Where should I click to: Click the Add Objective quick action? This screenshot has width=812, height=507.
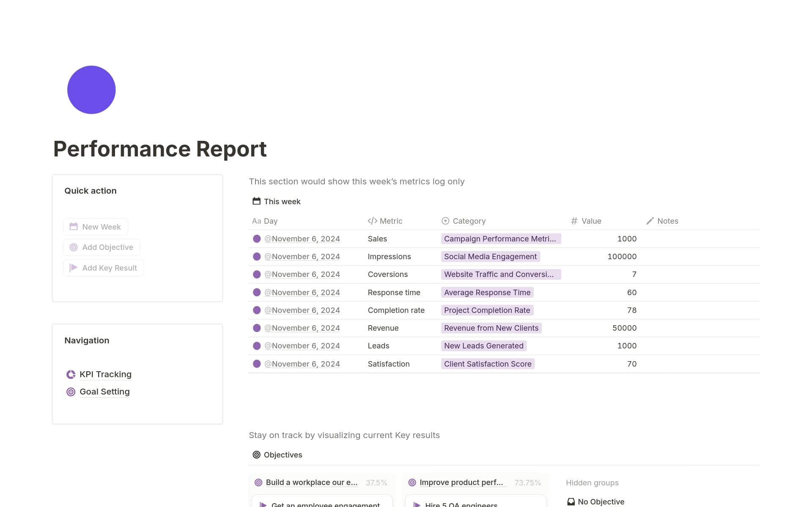101,247
